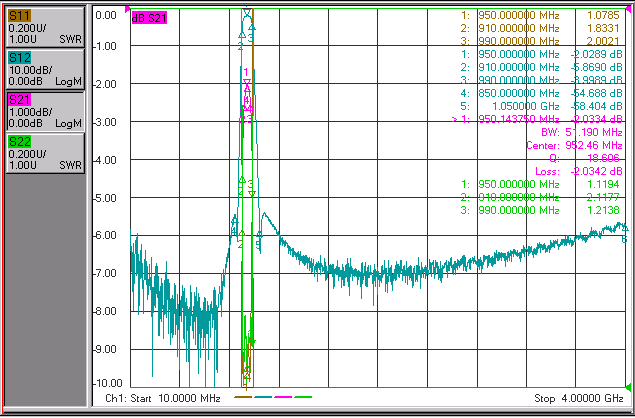Image resolution: width=635 pixels, height=418 pixels.
Task: Click the BW 51.190 MHz readout
Action: coord(582,132)
